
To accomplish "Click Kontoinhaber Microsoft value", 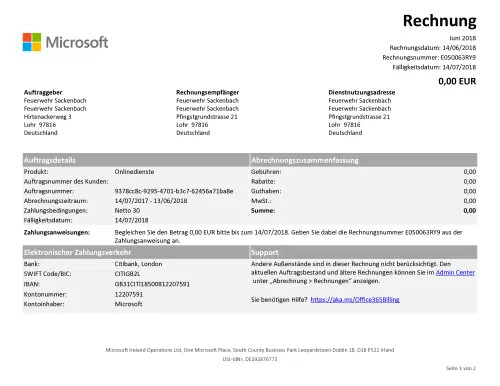I will [x=128, y=304].
